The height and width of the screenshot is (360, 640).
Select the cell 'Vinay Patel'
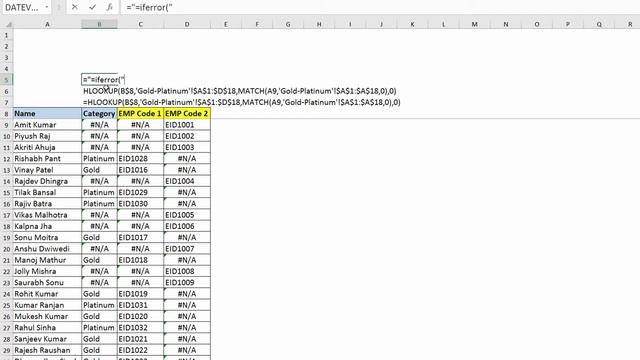point(47,170)
